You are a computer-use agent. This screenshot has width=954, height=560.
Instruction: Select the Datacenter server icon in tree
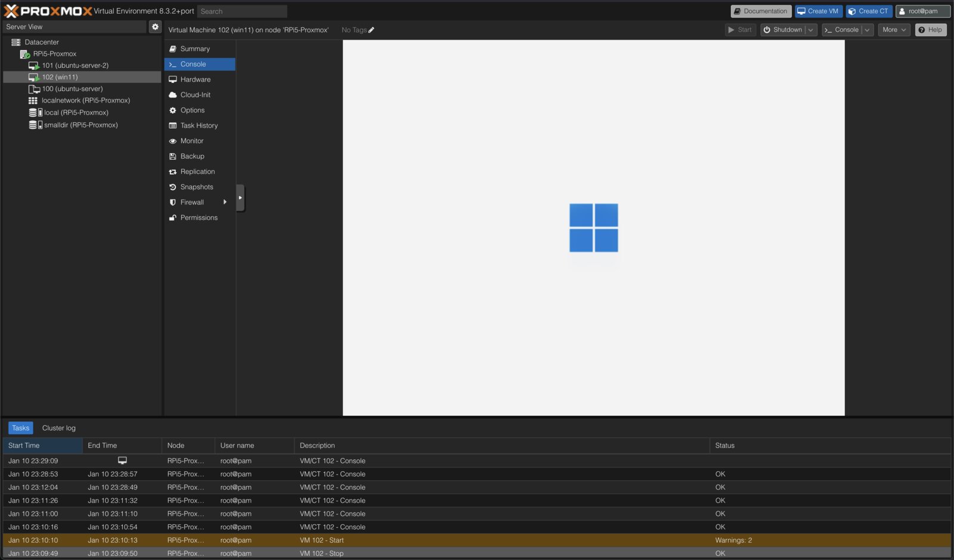[x=16, y=42]
